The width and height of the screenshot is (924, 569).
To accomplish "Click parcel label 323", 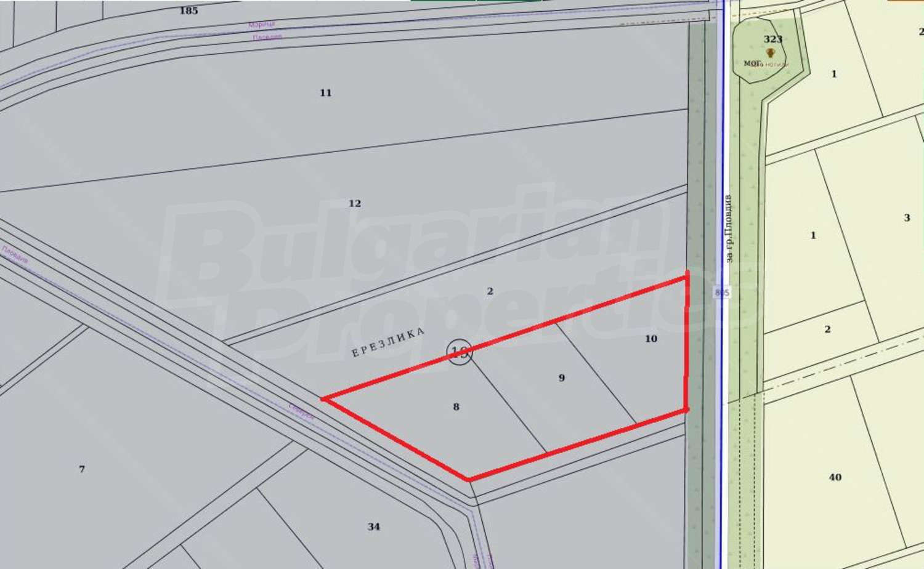I will 772,39.
